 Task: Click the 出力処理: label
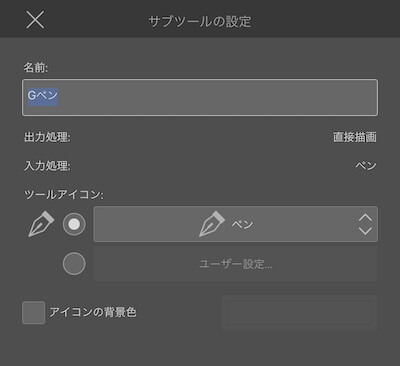(x=47, y=137)
